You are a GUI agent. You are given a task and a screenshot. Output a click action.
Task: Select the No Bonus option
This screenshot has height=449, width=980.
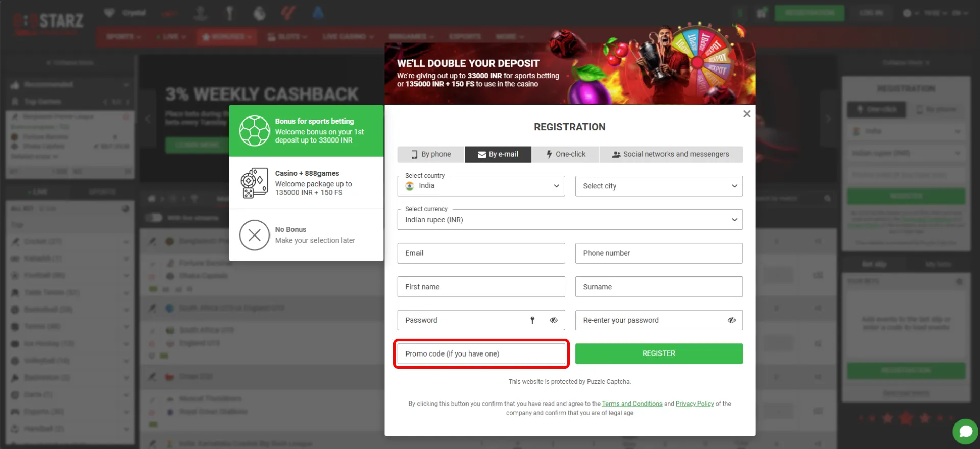[314, 235]
